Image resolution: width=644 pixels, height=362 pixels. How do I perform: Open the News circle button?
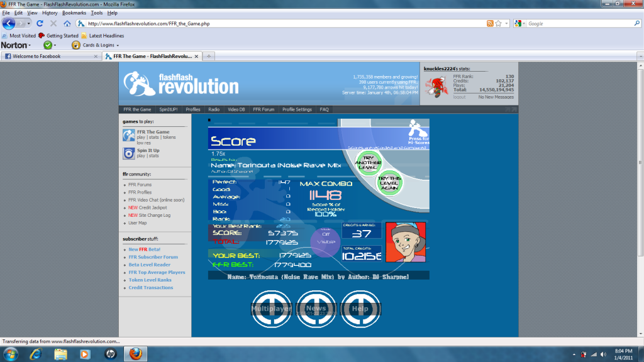tap(316, 309)
